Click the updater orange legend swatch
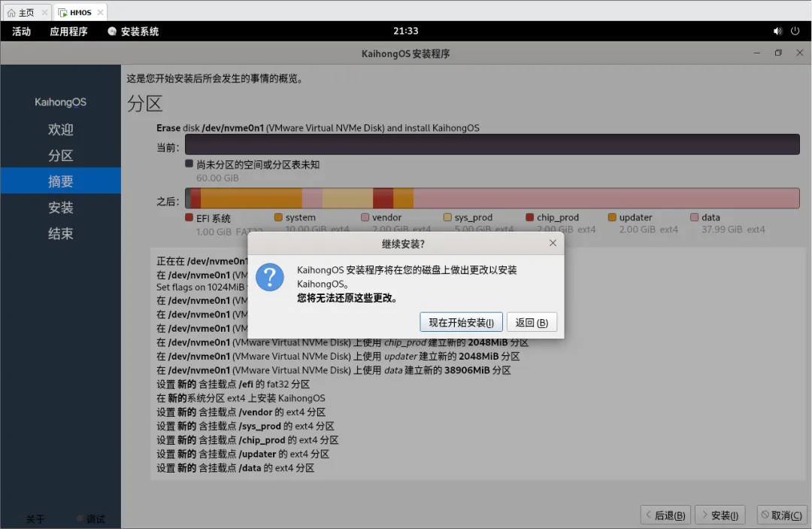The height and width of the screenshot is (529, 812). pyautogui.click(x=612, y=217)
